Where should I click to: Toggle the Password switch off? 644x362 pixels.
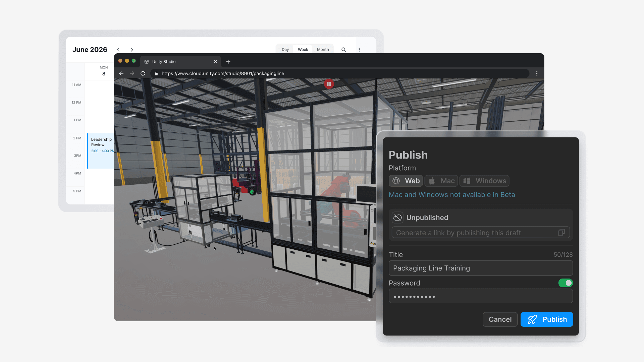click(x=566, y=283)
